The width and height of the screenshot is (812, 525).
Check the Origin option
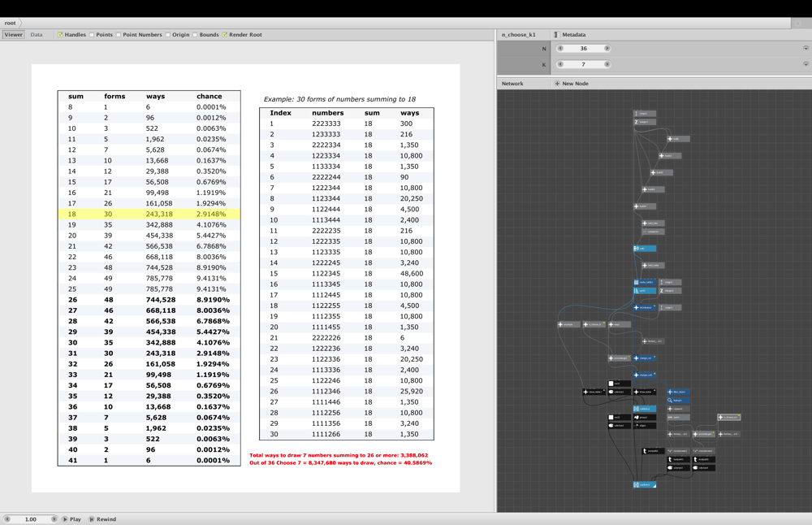[x=168, y=35]
